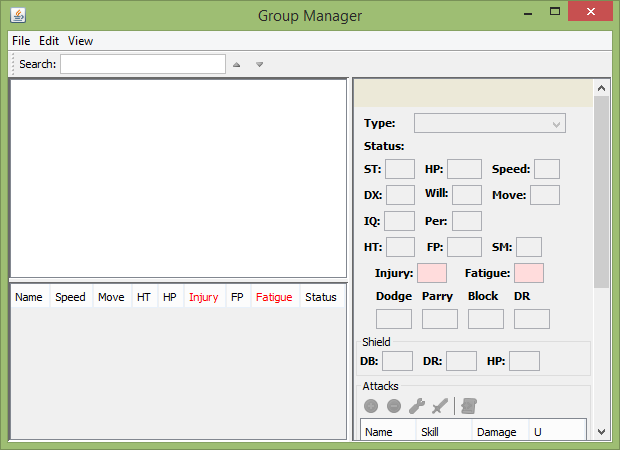Screen dimensions: 620x450
Task: Click the Will input field
Action: coord(467,195)
